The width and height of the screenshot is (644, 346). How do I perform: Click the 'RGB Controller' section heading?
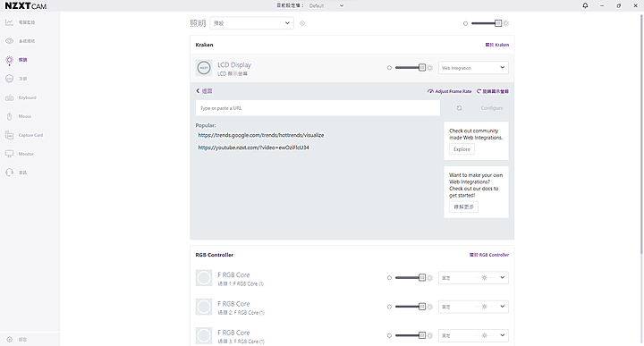pos(215,255)
